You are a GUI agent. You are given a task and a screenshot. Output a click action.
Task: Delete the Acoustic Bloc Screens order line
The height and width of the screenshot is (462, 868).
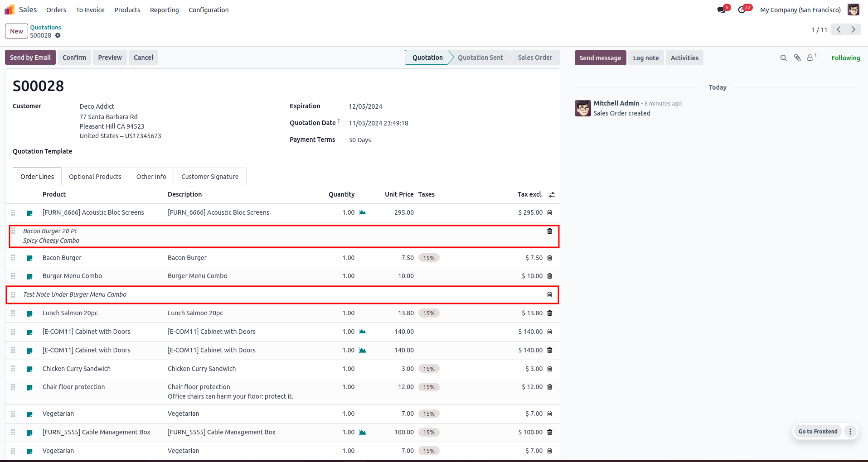[549, 212]
